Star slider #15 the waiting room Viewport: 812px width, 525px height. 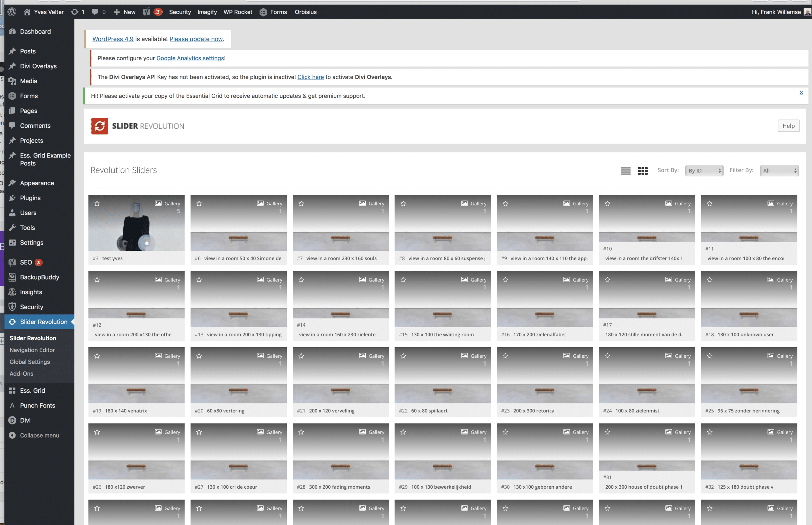tap(403, 280)
